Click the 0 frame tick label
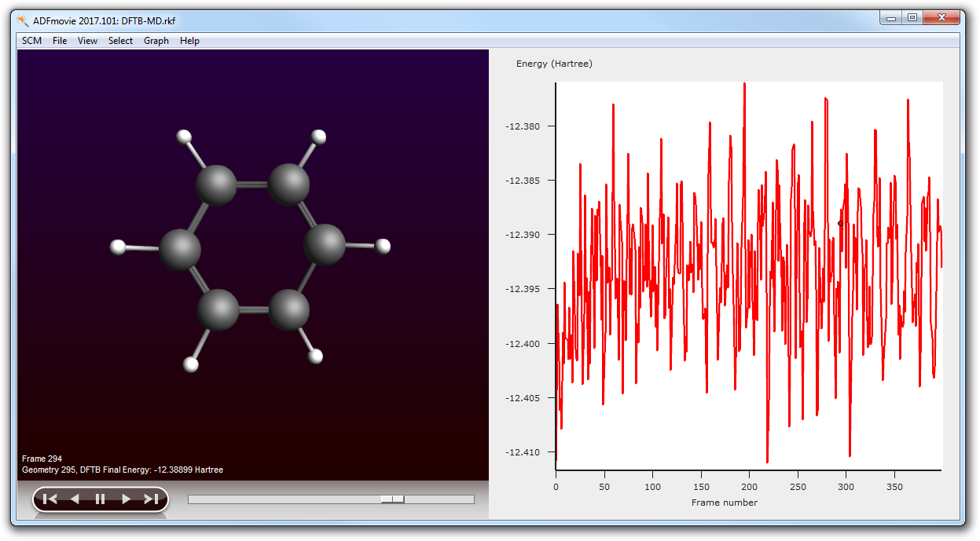This screenshot has height=541, width=980. click(556, 487)
